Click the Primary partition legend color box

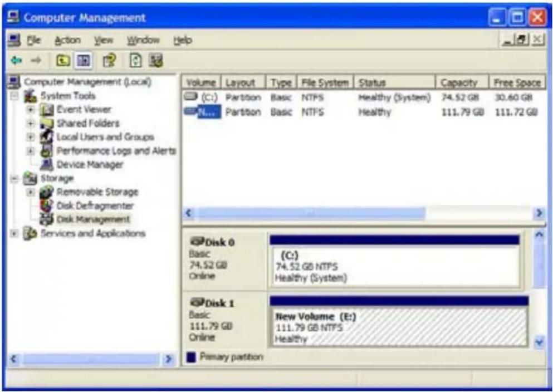(x=191, y=357)
